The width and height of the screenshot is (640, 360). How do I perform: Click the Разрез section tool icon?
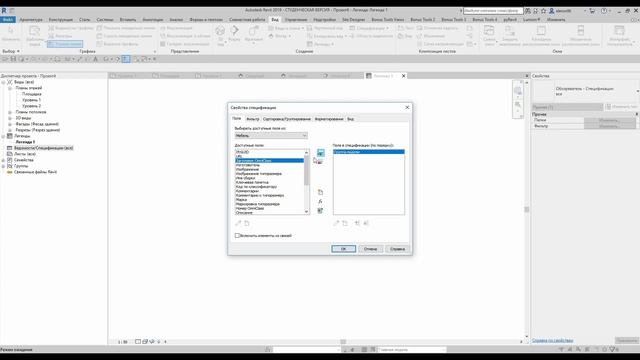click(235, 31)
